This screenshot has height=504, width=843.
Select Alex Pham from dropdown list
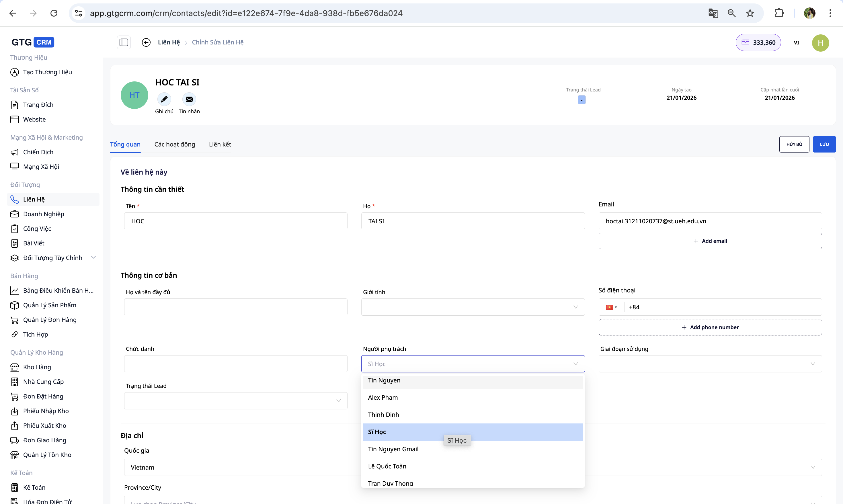(383, 397)
